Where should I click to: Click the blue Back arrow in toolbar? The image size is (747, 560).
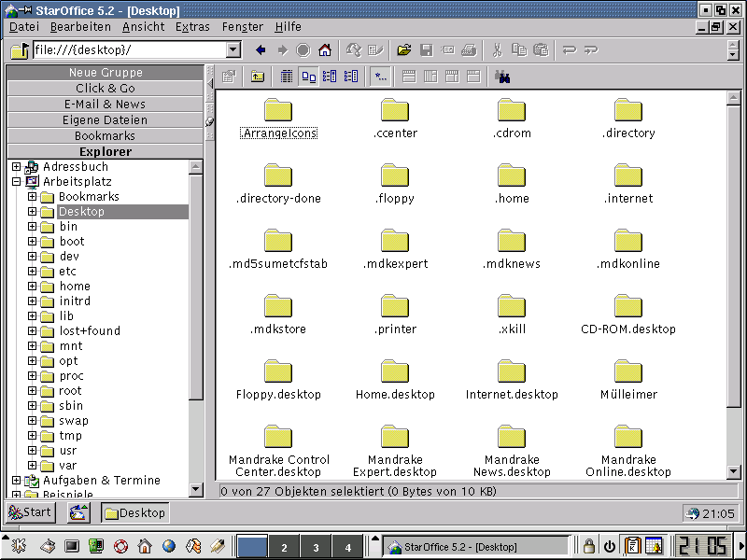(261, 50)
